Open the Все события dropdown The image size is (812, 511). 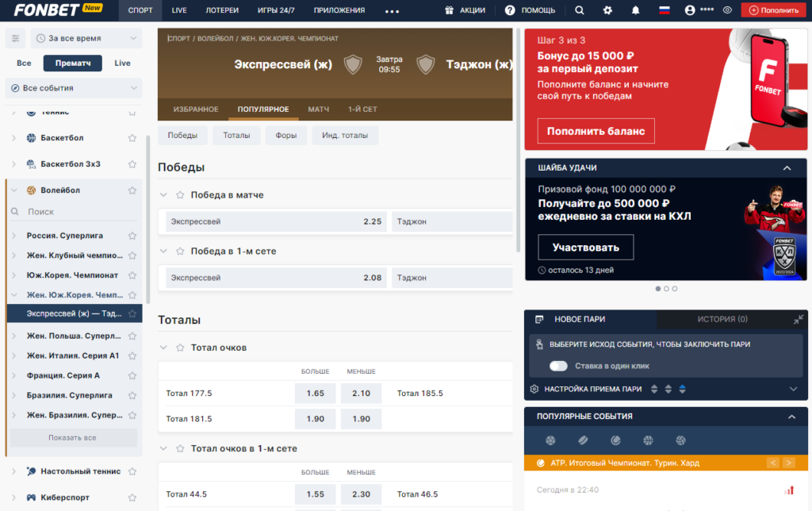74,88
